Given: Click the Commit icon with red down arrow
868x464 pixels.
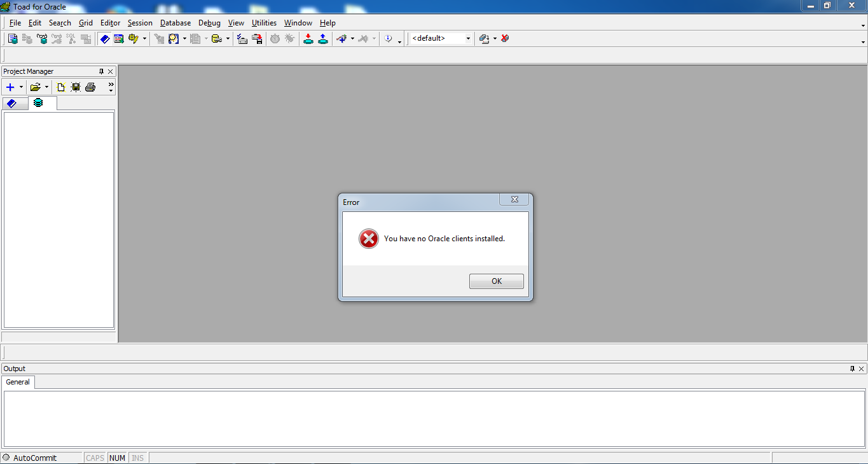Looking at the screenshot, I should [308, 39].
